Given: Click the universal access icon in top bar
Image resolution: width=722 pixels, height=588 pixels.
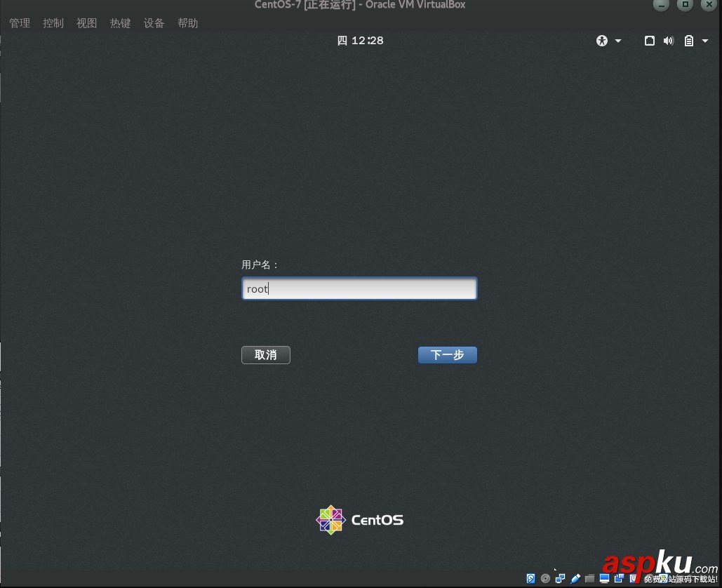Looking at the screenshot, I should tap(601, 41).
